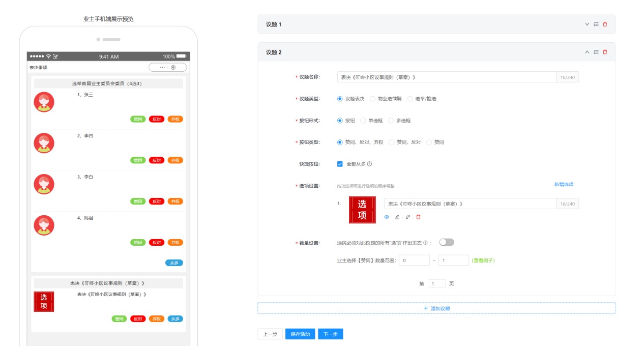Delete 议题 2 with its trash icon

[605, 52]
